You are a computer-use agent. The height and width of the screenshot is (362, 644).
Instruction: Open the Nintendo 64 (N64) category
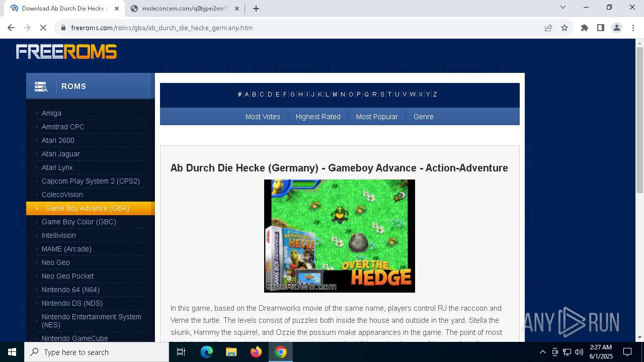[x=70, y=290]
